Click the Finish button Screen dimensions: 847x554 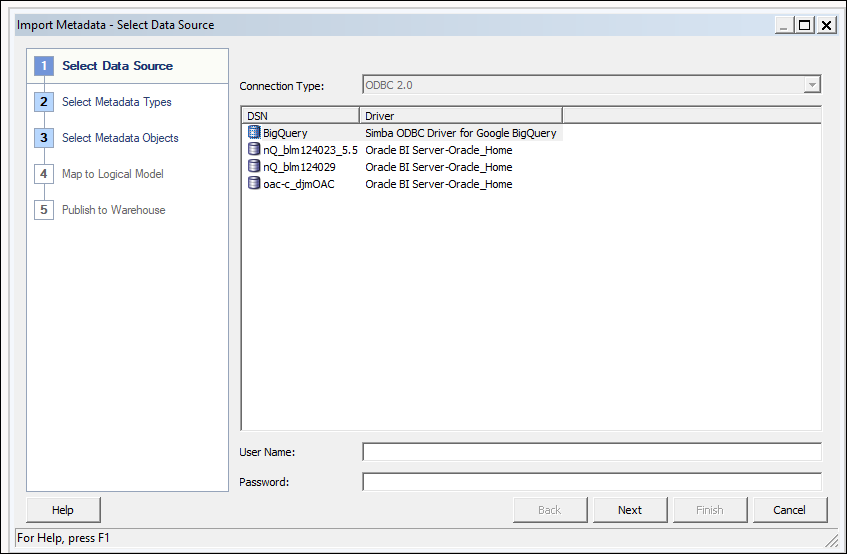[709, 510]
